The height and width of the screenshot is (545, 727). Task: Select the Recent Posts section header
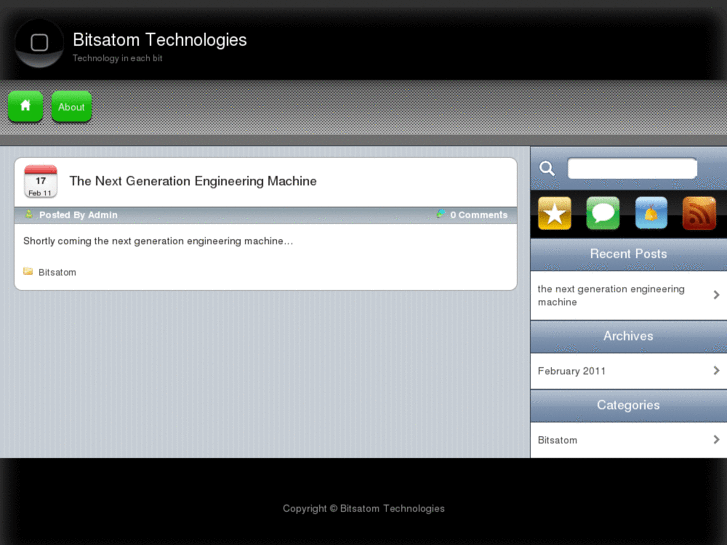point(628,254)
